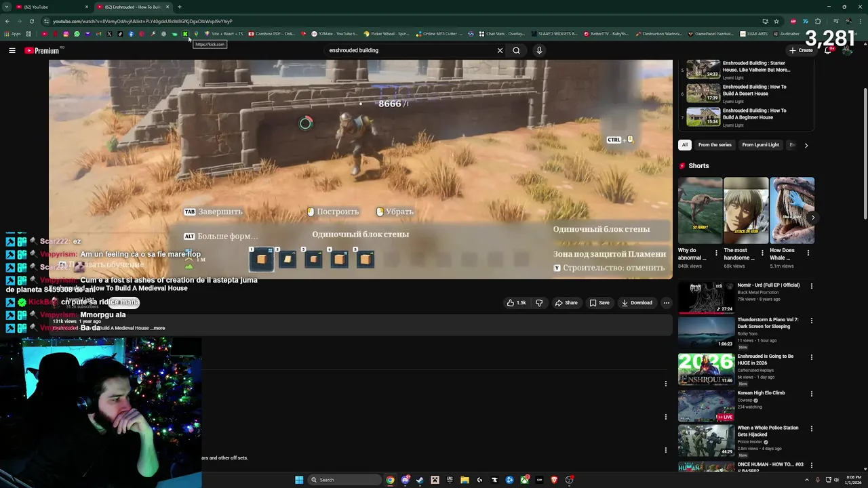
Task: Select the 'From the series' chip
Action: pos(715,145)
